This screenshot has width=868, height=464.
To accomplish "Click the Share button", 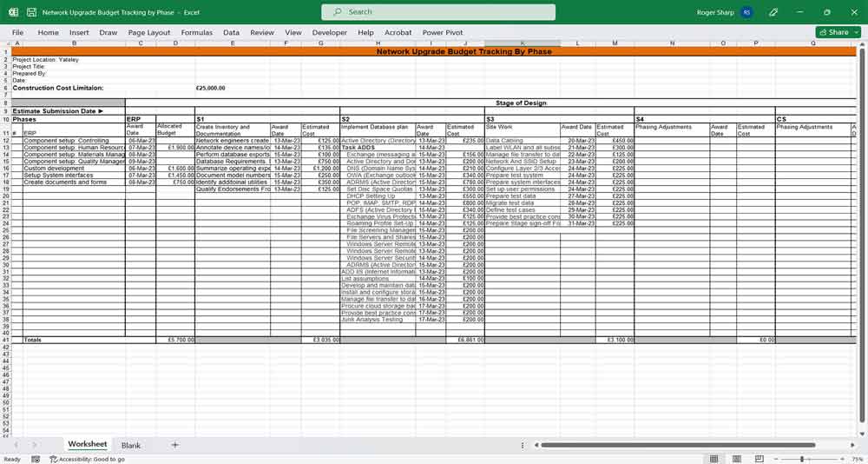I will click(838, 32).
